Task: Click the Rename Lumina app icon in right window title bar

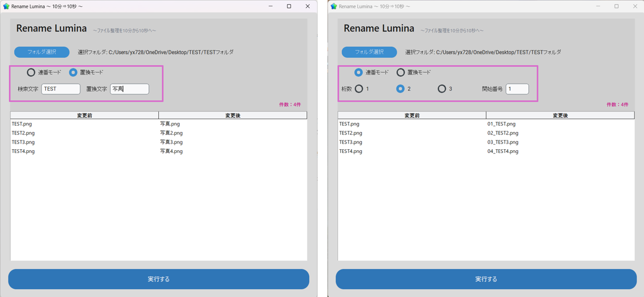Action: [334, 6]
